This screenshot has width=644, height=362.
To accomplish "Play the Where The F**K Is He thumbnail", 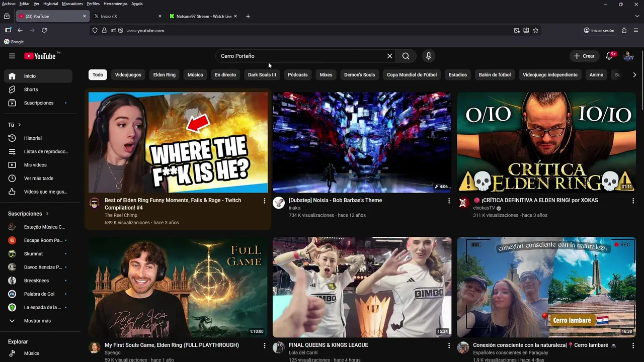I will click(x=178, y=142).
